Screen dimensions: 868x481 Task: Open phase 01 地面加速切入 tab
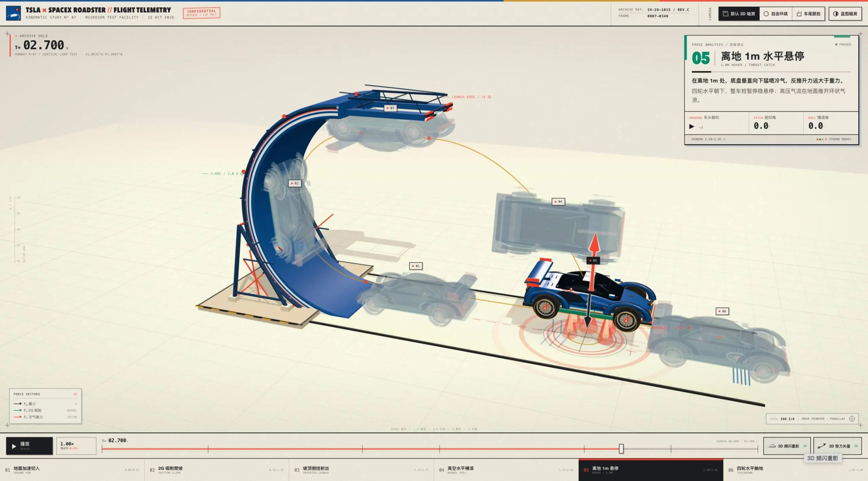click(72, 470)
